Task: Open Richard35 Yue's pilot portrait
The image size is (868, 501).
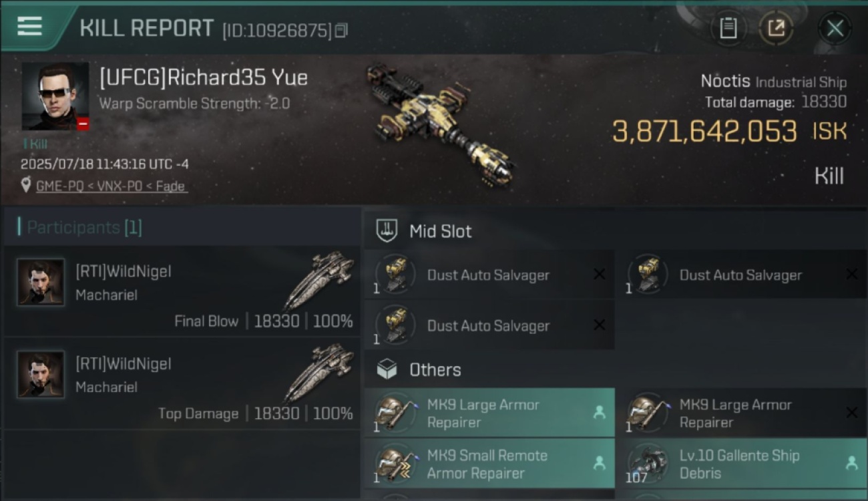Action: point(55,96)
